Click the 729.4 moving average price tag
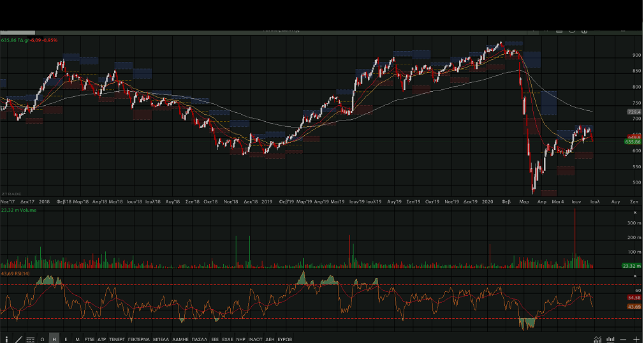This screenshot has width=644, height=343. click(x=633, y=112)
